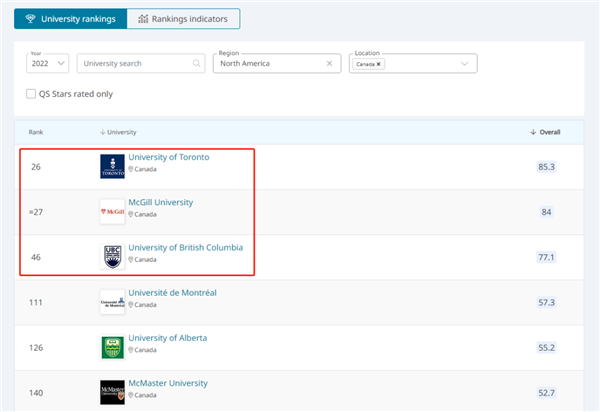Click the McMaster University logo
The height and width of the screenshot is (412, 600).
pyautogui.click(x=112, y=392)
